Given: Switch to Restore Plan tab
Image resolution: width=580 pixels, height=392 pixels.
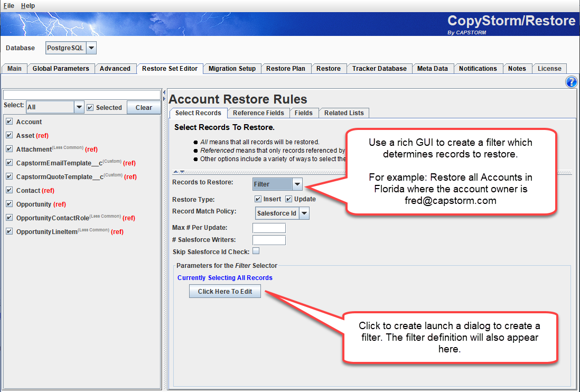Looking at the screenshot, I should [286, 69].
